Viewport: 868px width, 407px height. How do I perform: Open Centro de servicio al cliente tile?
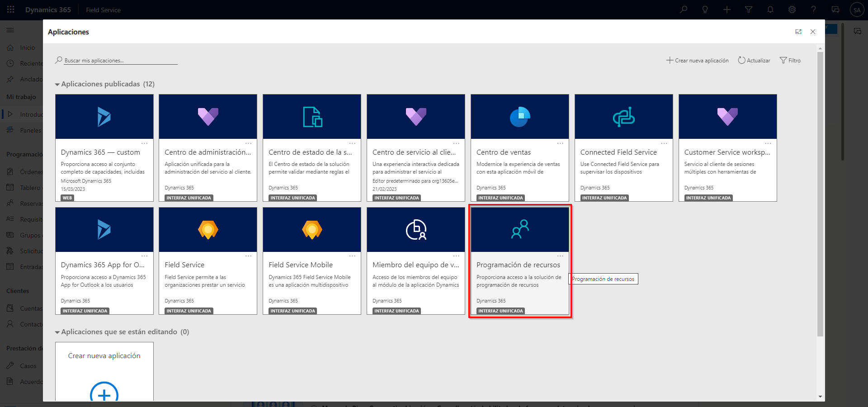coord(416,148)
